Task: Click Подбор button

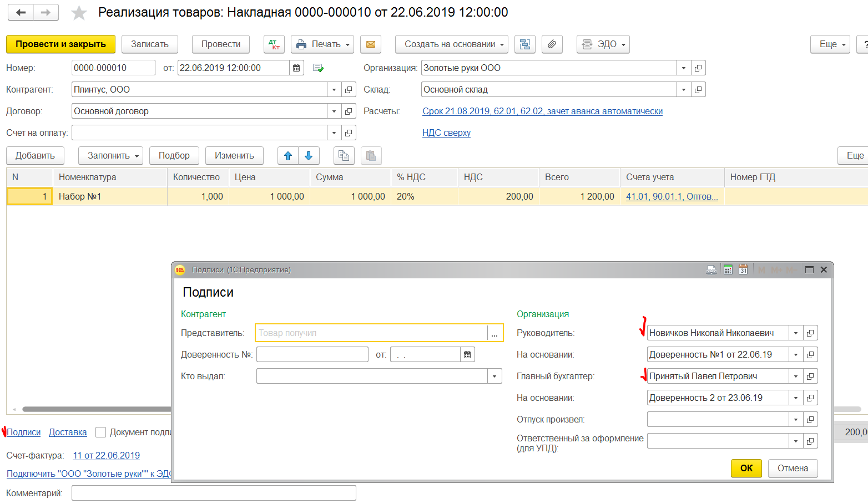Action: (x=174, y=156)
